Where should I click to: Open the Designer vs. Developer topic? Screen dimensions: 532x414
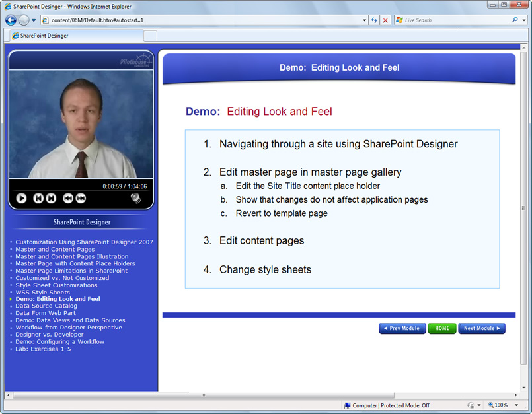pyautogui.click(x=49, y=334)
